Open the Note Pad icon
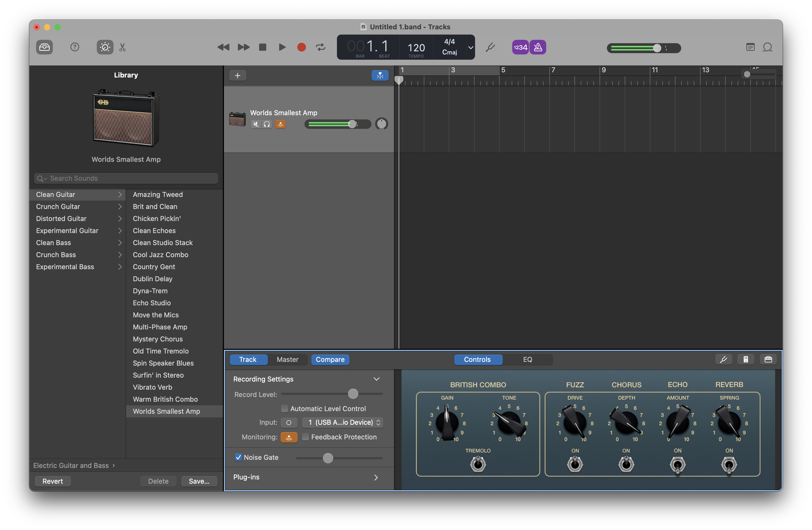 point(750,47)
